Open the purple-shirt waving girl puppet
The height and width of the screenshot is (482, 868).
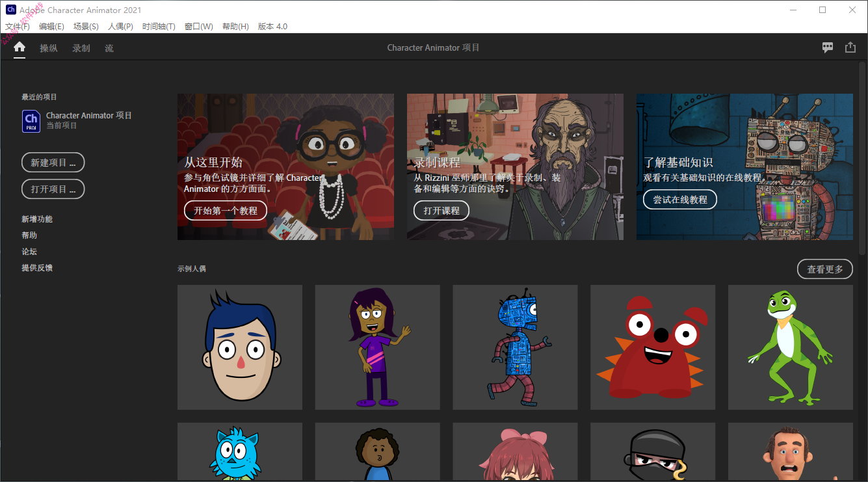378,347
